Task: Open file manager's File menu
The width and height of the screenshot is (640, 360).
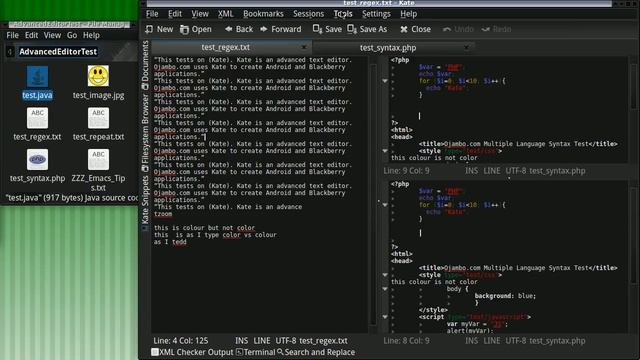Action: pyautogui.click(x=12, y=35)
